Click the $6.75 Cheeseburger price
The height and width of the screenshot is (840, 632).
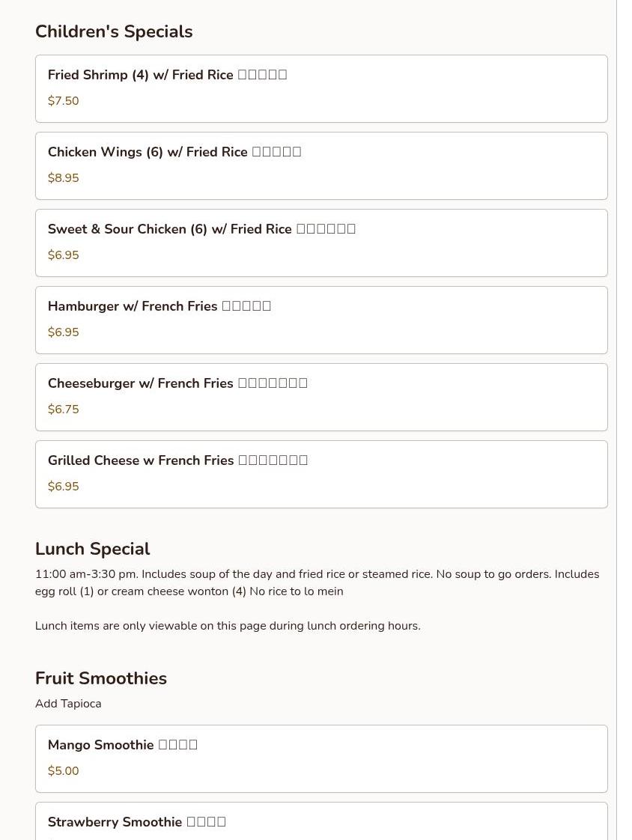point(64,410)
